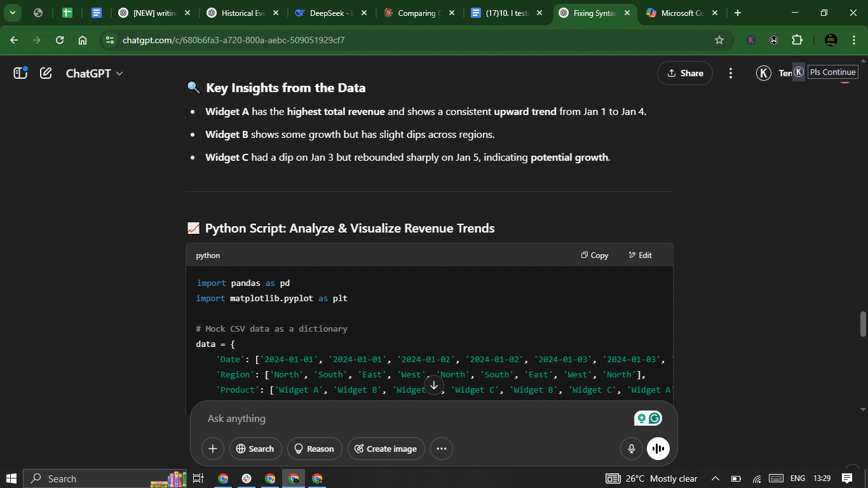Switch to the [NEW] writing tab
This screenshot has width=868, height=488.
pos(154,13)
